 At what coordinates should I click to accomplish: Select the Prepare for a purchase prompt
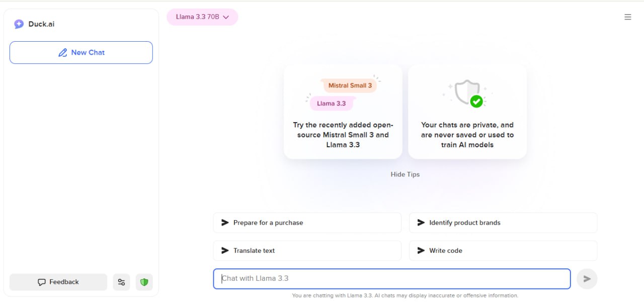307,223
